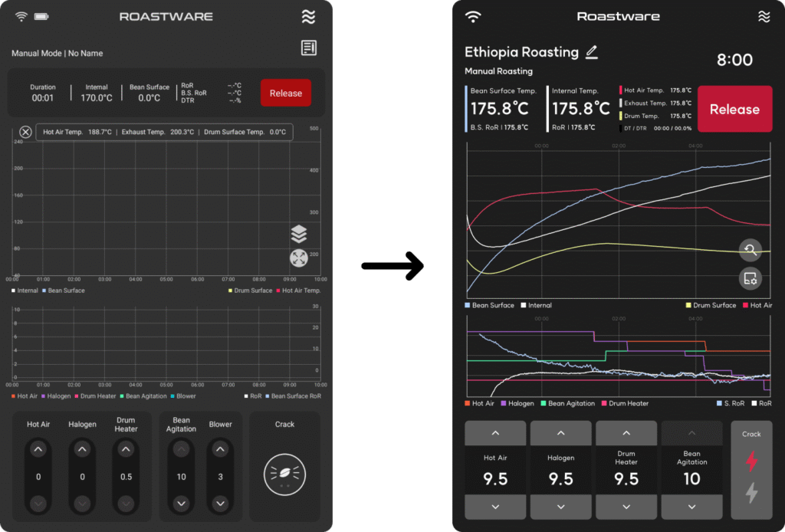Decrease Halogen with the round down arrow
The width and height of the screenshot is (785, 532).
pyautogui.click(x=82, y=504)
